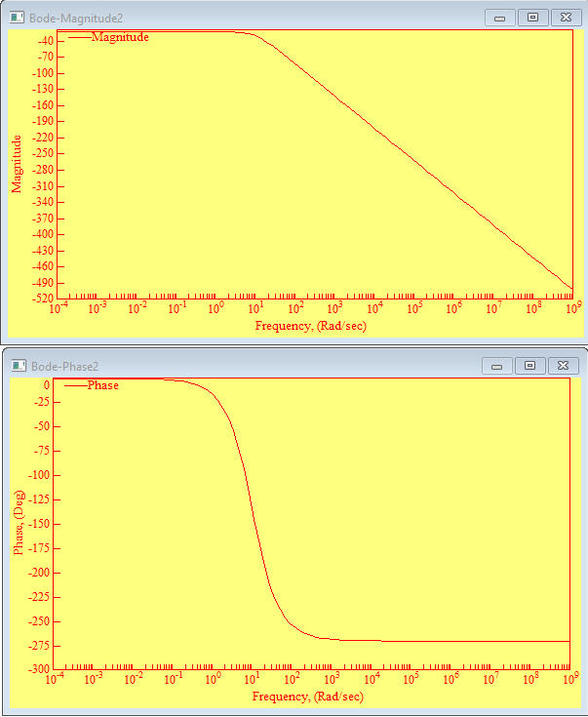
Task: Click the 10^9 frequency tick in phase plot
Action: pos(571,678)
